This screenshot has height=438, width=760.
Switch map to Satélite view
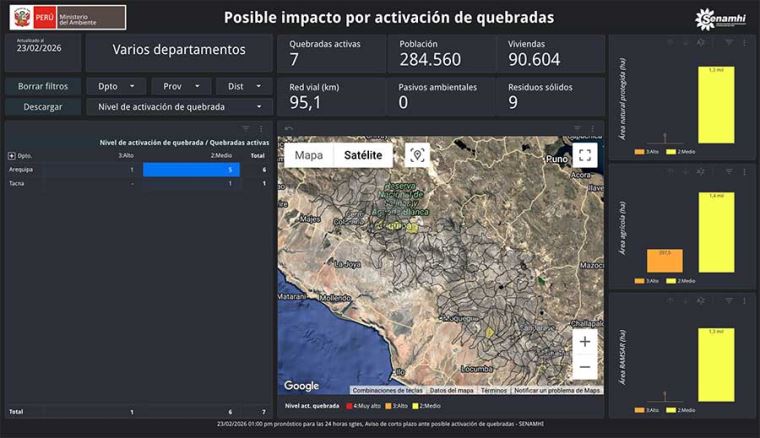coord(363,155)
